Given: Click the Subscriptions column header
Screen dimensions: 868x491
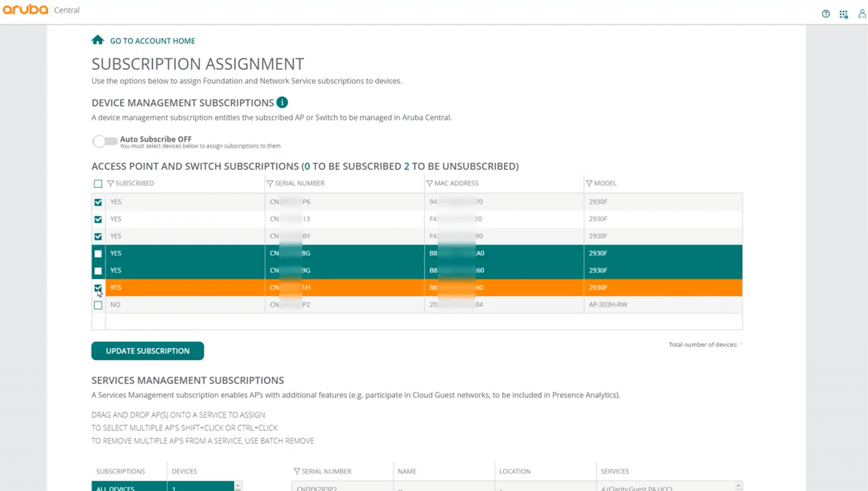Looking at the screenshot, I should tap(120, 472).
